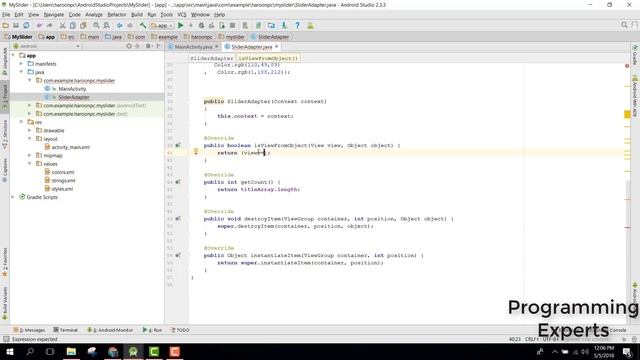
Task: Open the TODO tool window
Action: pyautogui.click(x=180, y=330)
